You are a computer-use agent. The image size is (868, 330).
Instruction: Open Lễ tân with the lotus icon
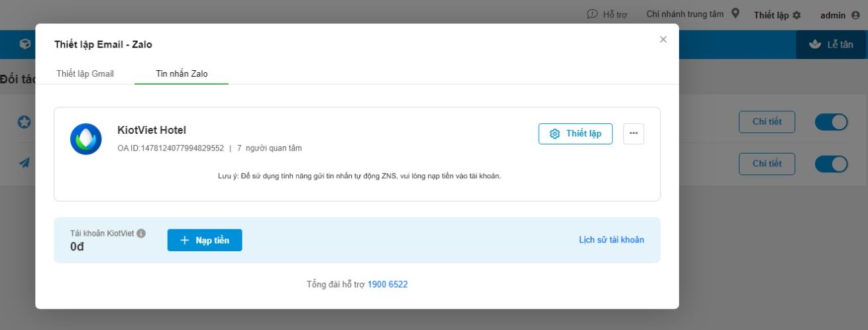click(832, 44)
